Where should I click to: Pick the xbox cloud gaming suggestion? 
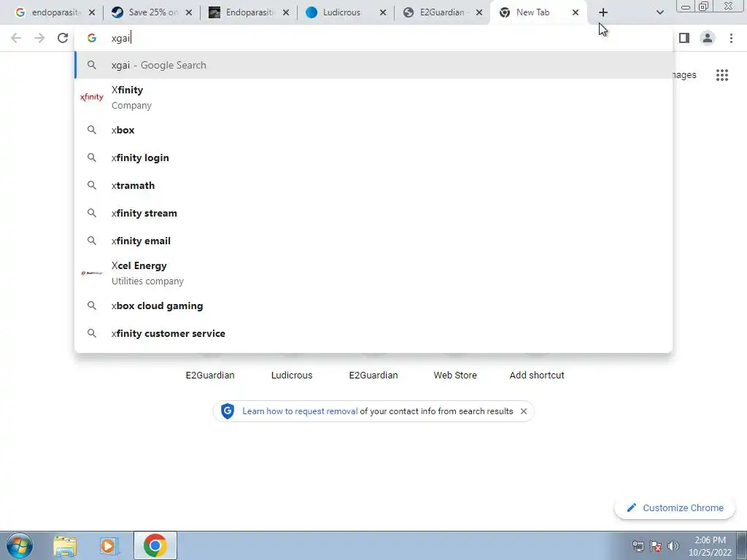click(373, 306)
